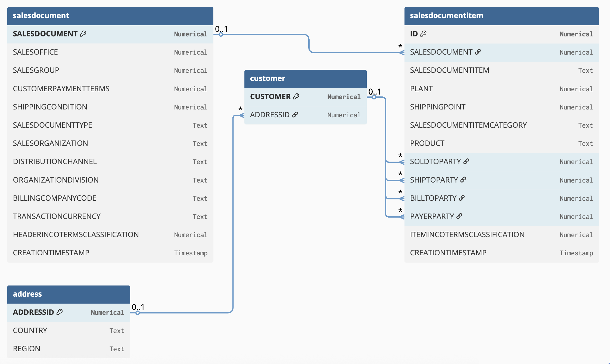
Task: Click the key icon next to CUSTOMER
Action: pyautogui.click(x=296, y=96)
